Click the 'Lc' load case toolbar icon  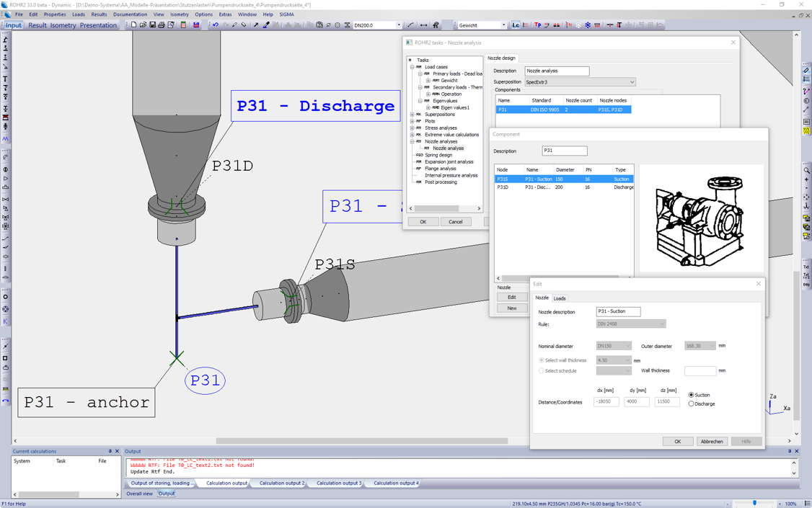click(515, 25)
